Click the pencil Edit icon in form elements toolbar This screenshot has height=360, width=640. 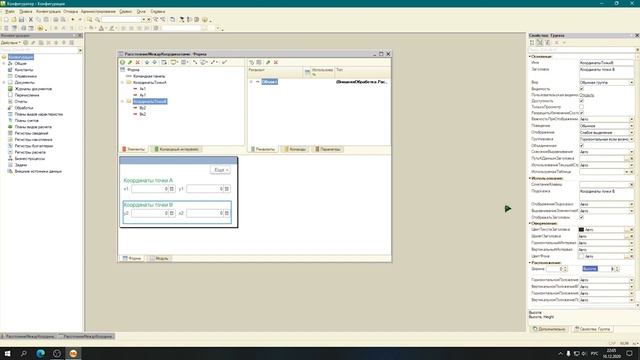click(130, 62)
